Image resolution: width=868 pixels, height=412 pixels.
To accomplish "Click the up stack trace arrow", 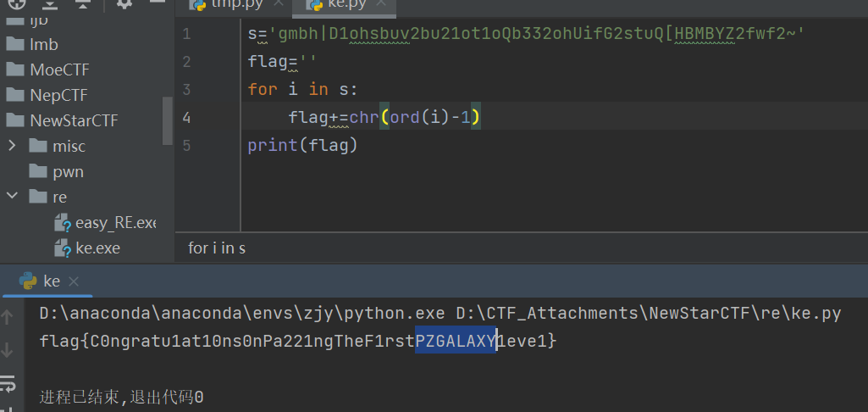I will point(8,317).
